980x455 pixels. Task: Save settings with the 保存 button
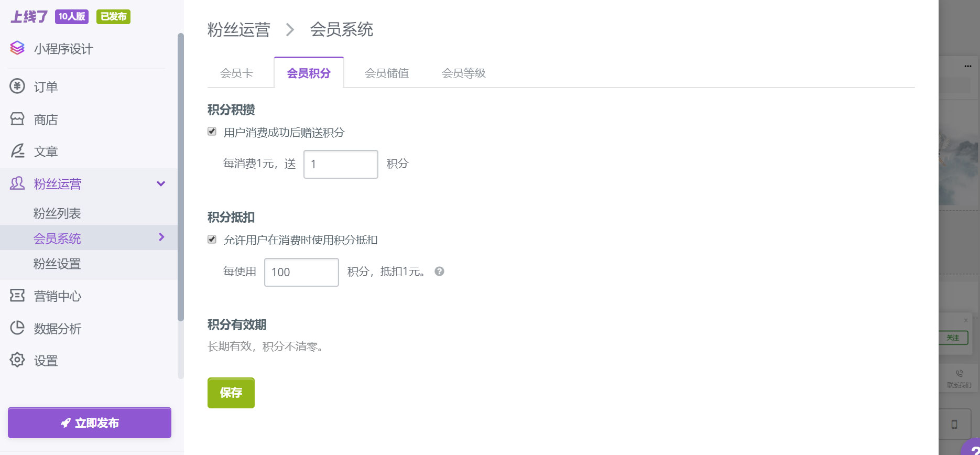(x=231, y=393)
